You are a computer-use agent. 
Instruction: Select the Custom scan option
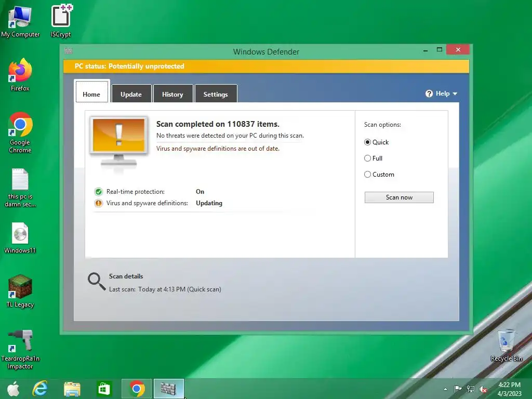[x=367, y=175]
